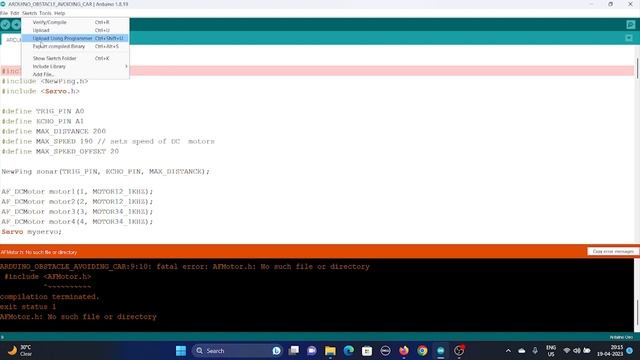Select Upload Using Programmer menu entry
This screenshot has width=640, height=360.
click(x=76, y=38)
